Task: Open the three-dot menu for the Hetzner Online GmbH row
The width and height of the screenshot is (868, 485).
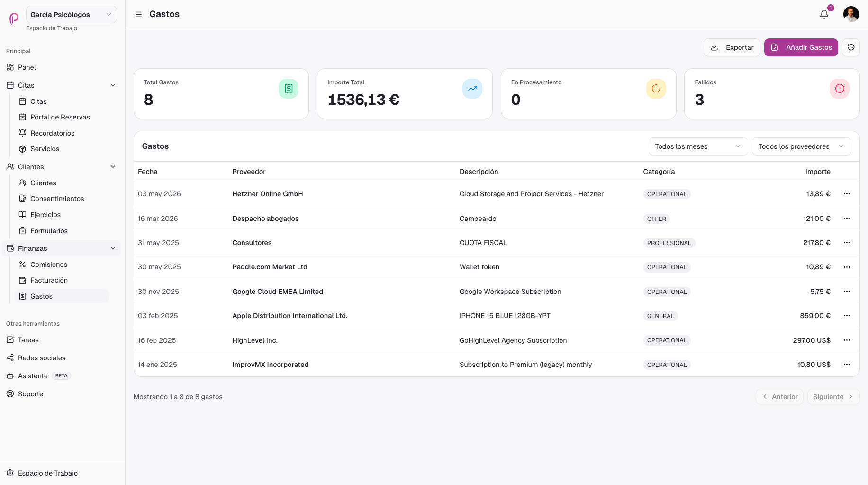Action: point(847,194)
